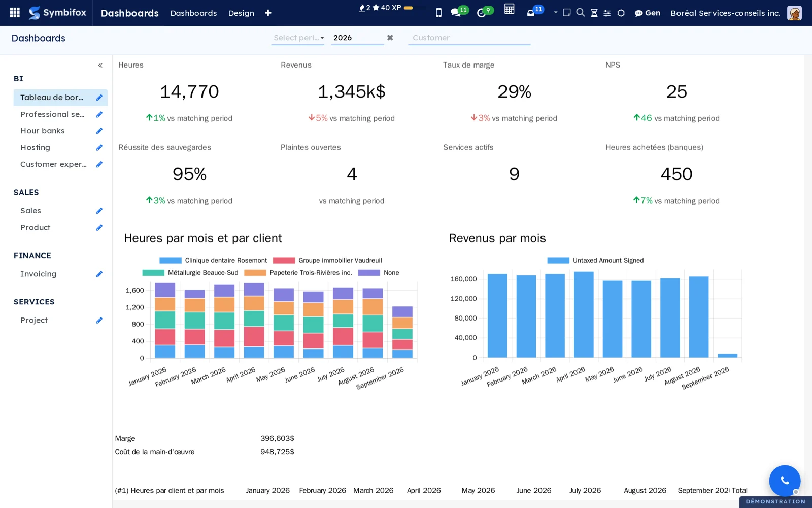Click the hourglass timer icon
812x508 pixels.
point(594,13)
